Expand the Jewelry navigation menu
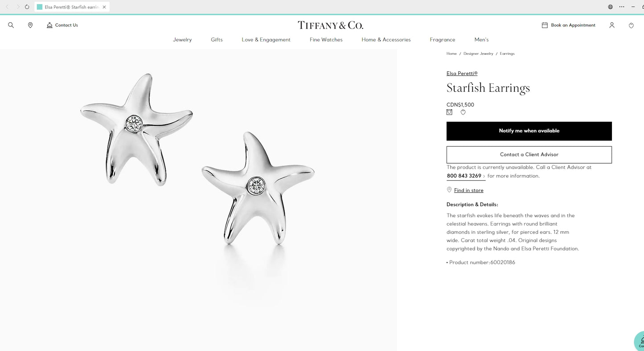644x351 pixels. pyautogui.click(x=182, y=40)
